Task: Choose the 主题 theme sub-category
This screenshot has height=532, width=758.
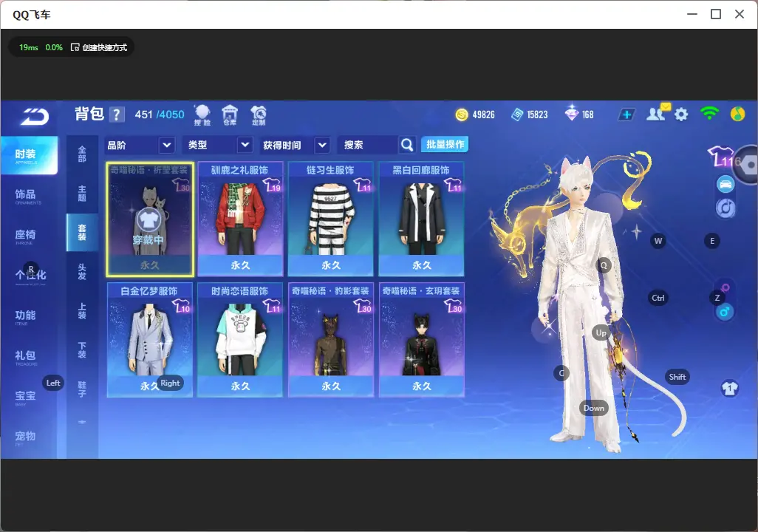Action: (82, 194)
